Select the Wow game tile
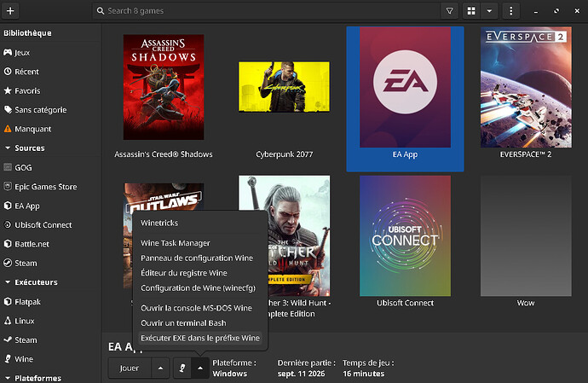Screen dimensions: 588x383 [x=526, y=235]
